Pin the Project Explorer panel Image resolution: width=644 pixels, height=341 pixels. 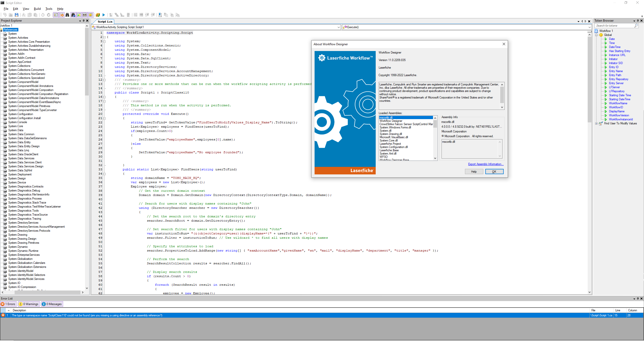click(84, 21)
